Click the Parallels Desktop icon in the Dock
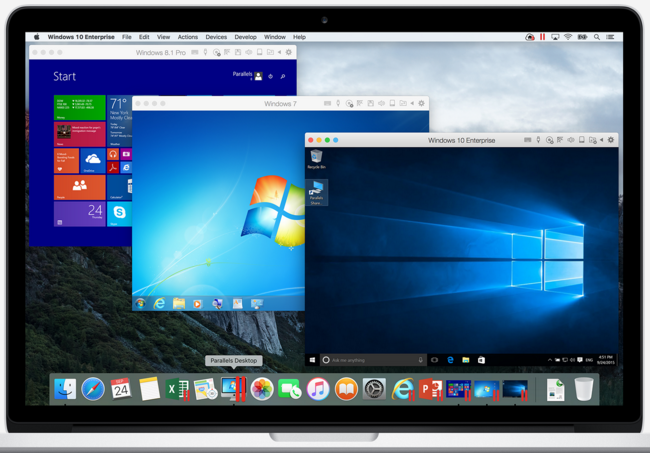The height and width of the screenshot is (453, 650). (x=233, y=389)
